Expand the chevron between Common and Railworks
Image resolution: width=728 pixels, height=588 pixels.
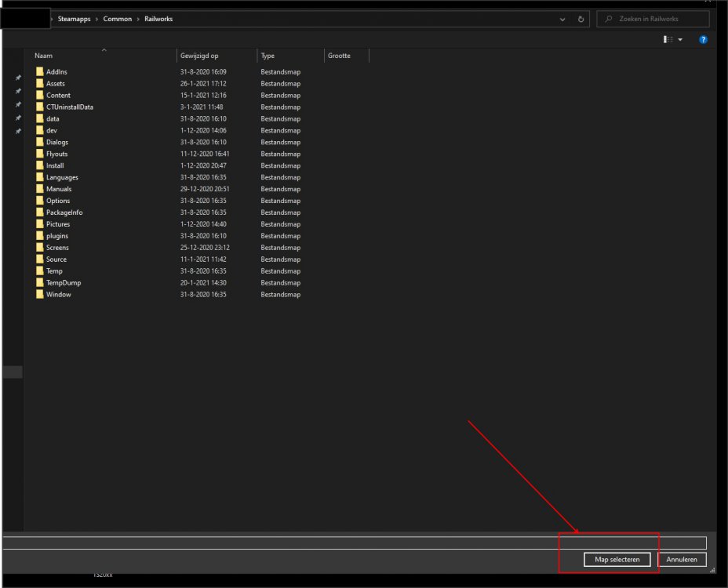tap(138, 19)
